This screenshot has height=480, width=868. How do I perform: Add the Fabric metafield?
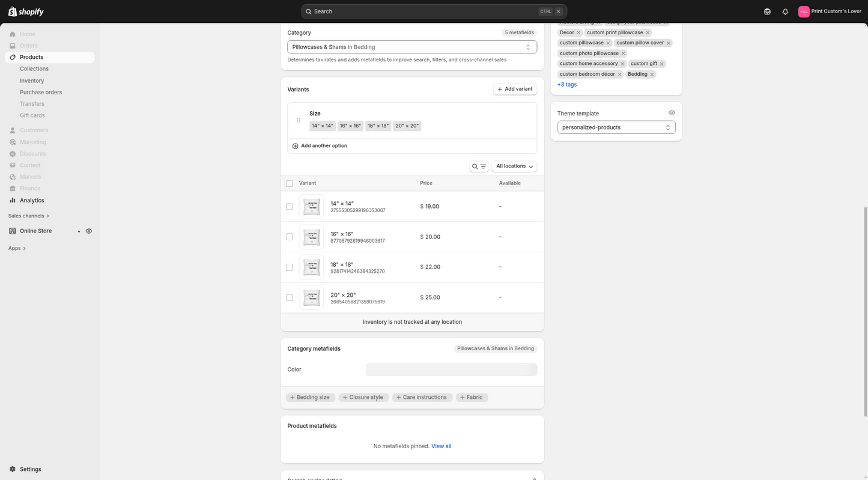coord(472,398)
